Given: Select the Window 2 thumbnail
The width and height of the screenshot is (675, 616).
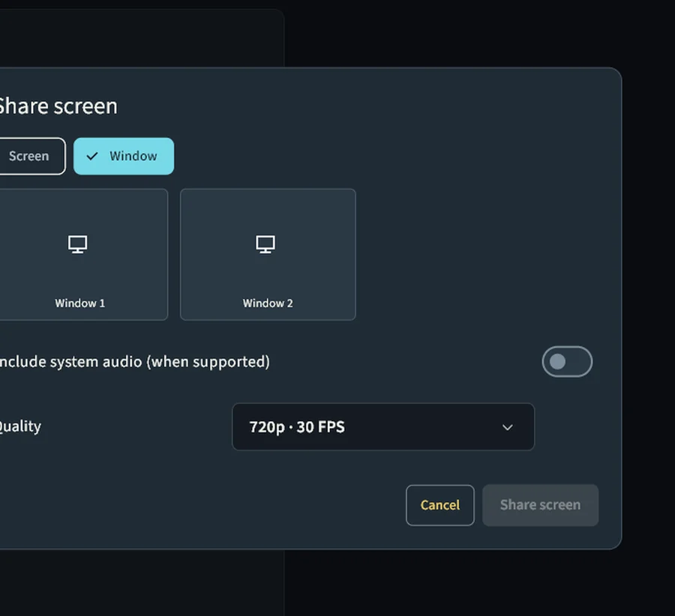Looking at the screenshot, I should 268,254.
